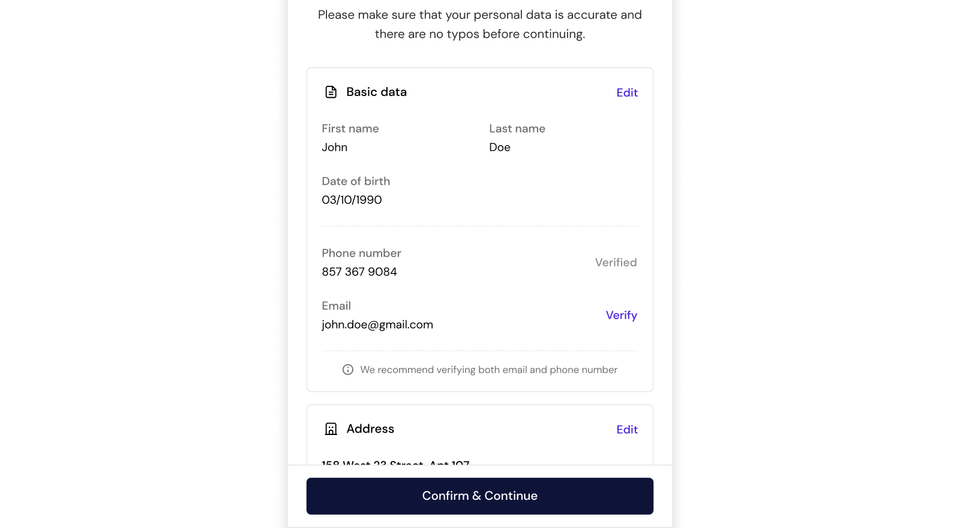Select the first name value John
This screenshot has width=960, height=528.
click(x=335, y=147)
